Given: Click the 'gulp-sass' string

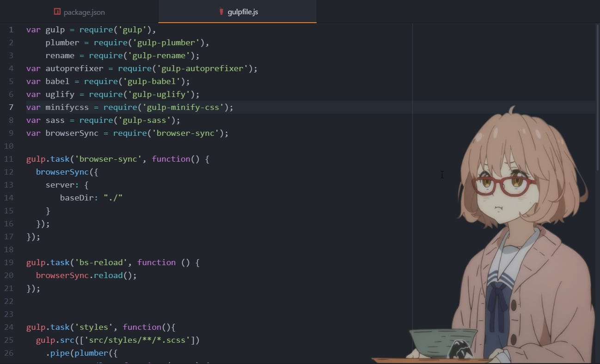Looking at the screenshot, I should point(144,120).
